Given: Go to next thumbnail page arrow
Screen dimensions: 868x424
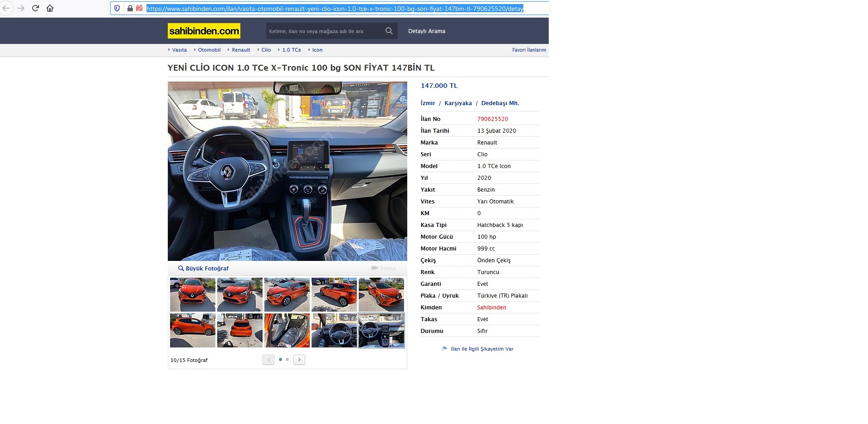Looking at the screenshot, I should click(299, 360).
